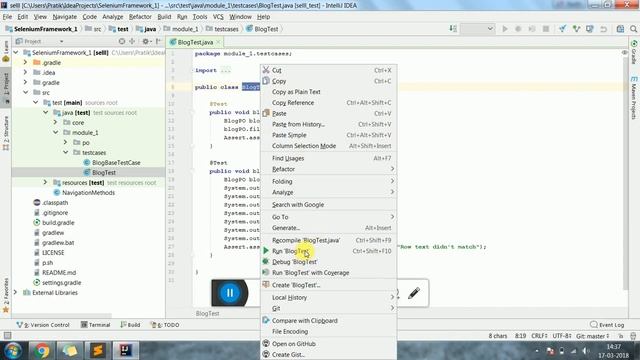
Task: Hide the Project panel icon
Action: pyautogui.click(x=158, y=41)
